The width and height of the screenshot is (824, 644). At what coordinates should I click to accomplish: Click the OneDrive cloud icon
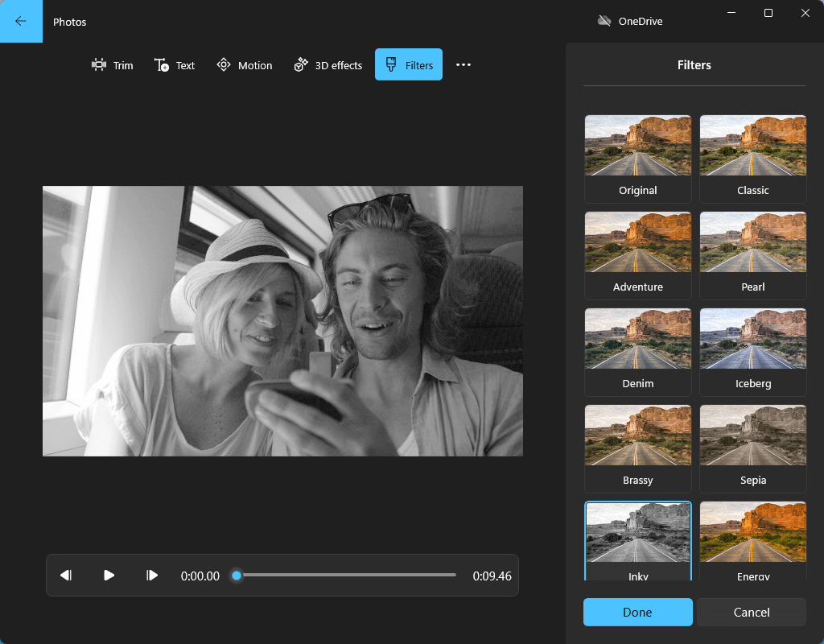[x=604, y=21]
